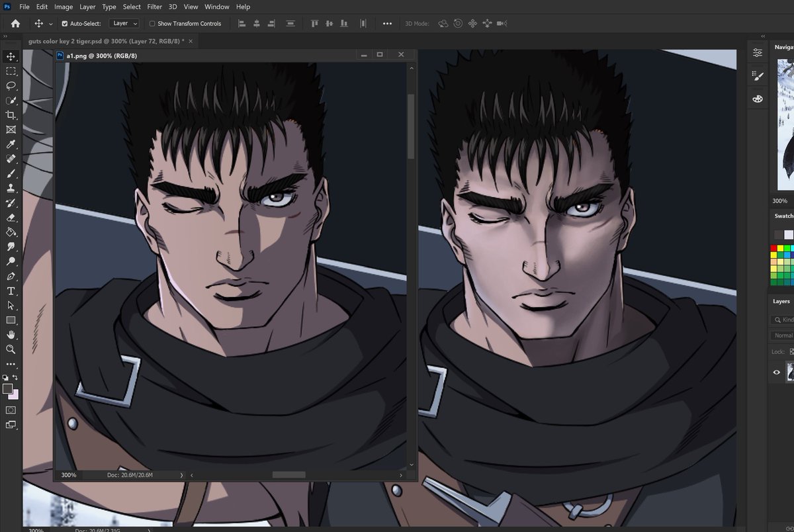794x532 pixels.
Task: Select the Rectangle shape tool
Action: coord(11,320)
